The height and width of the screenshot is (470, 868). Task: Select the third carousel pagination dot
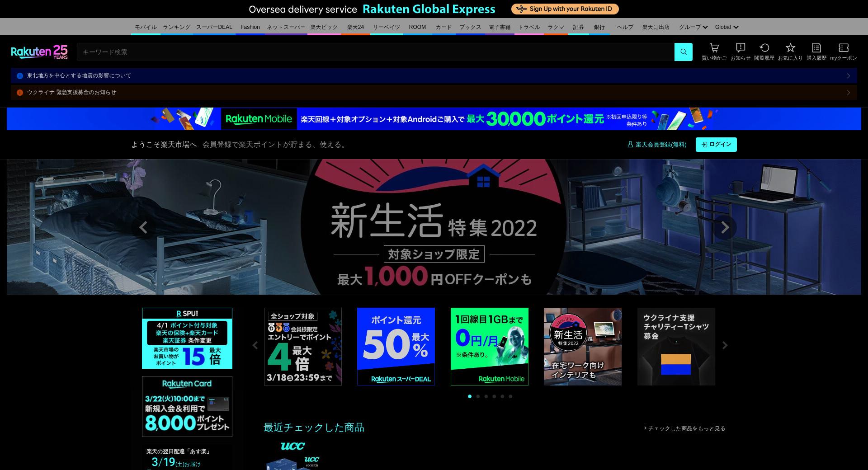[486, 396]
